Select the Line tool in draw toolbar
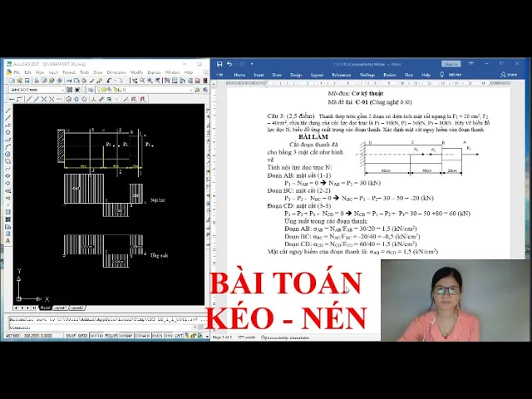This screenshot has width=532, height=399. tap(8, 110)
